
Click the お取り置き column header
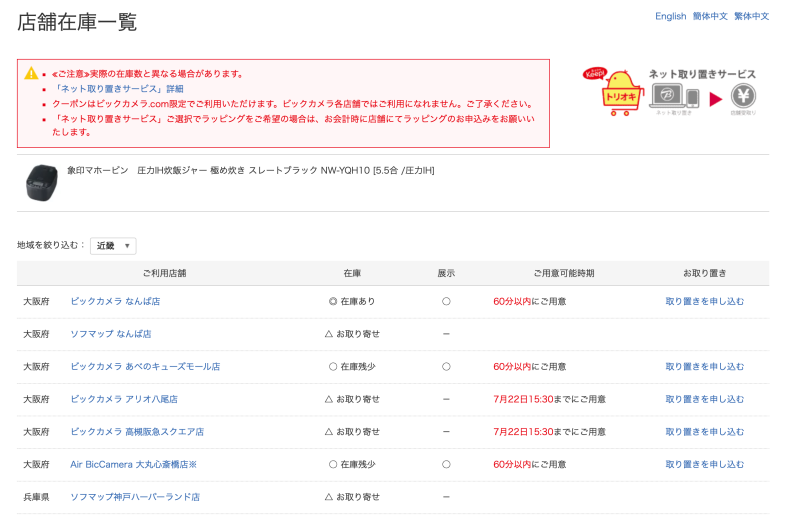(x=705, y=273)
